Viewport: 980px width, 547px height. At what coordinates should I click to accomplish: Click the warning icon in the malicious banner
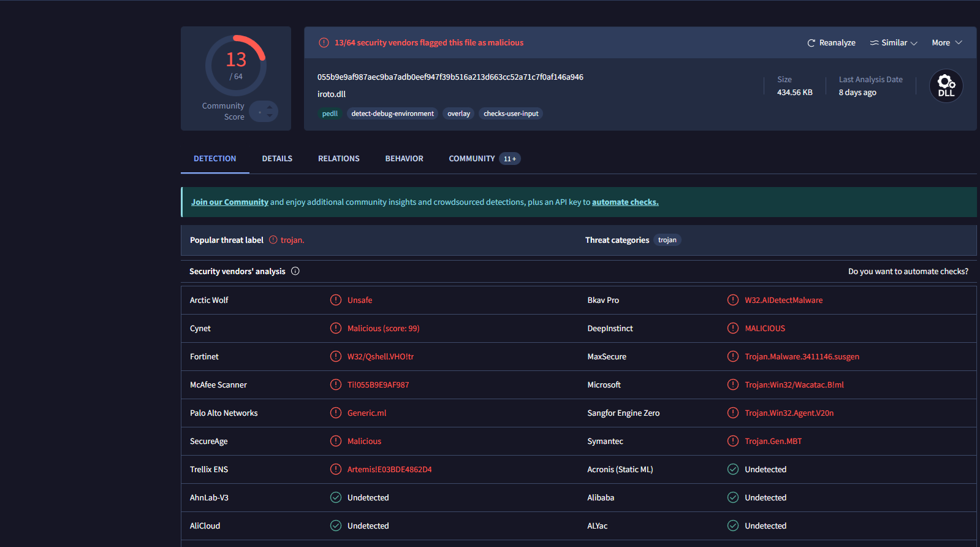324,43
